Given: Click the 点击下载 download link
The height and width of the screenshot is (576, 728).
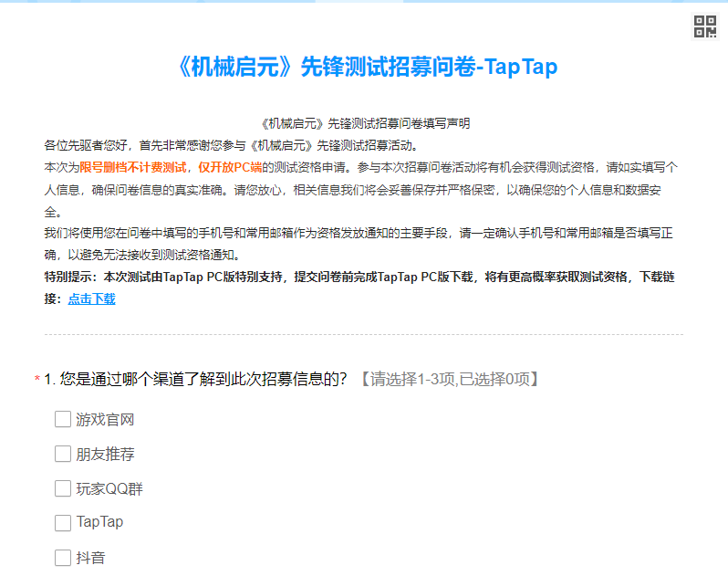Looking at the screenshot, I should tap(91, 298).
